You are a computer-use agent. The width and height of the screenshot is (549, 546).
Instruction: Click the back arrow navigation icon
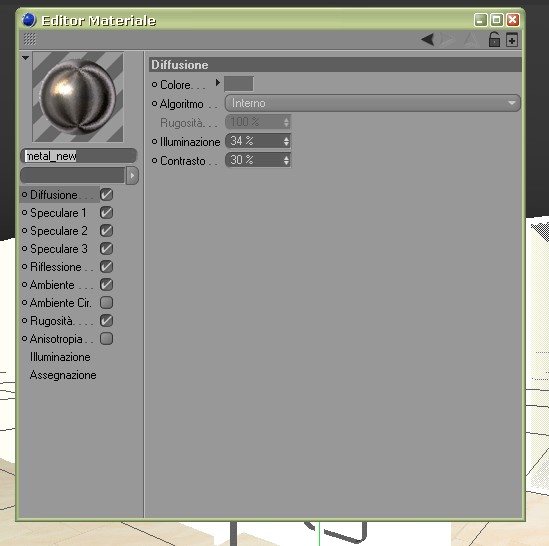coord(428,40)
